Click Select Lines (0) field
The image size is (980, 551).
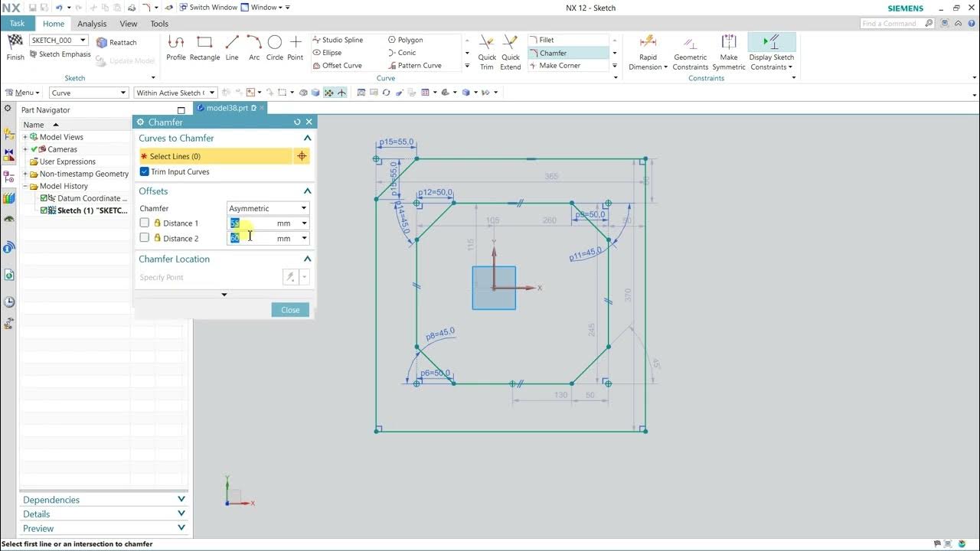(x=215, y=156)
